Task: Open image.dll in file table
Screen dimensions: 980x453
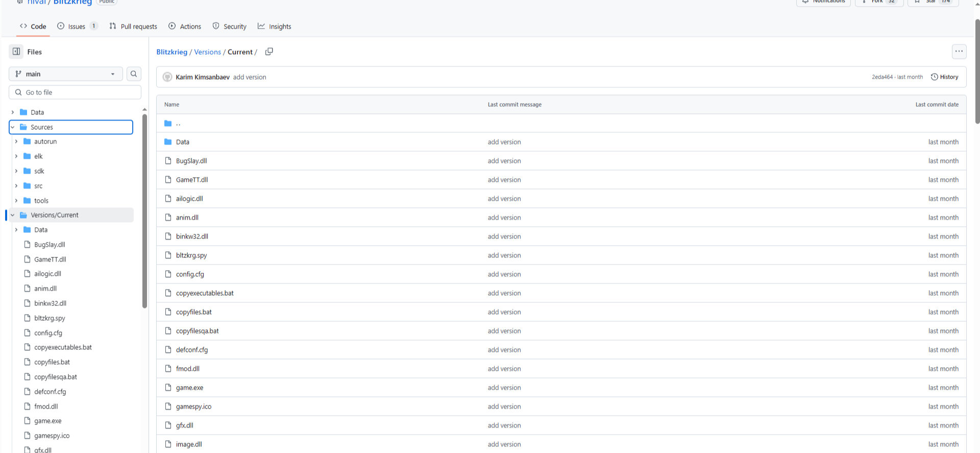Action: 189,444
